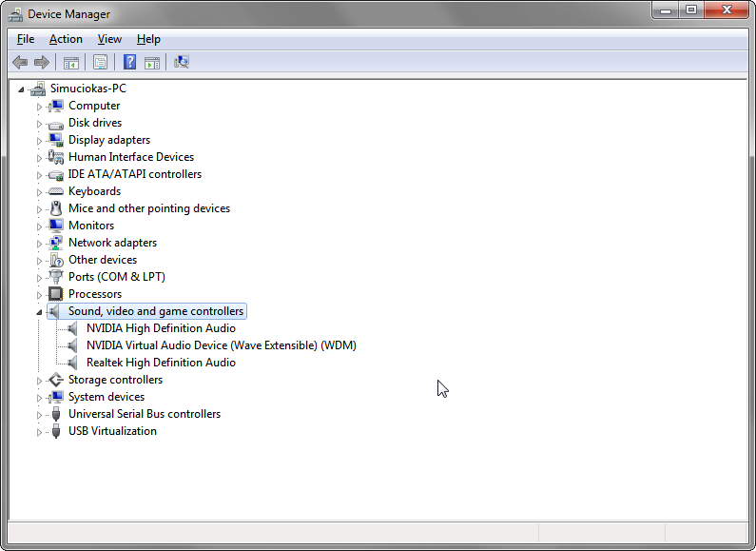Viewport: 756px width, 551px height.
Task: Click the Ports (COM & LPT) icon
Action: coord(56,277)
